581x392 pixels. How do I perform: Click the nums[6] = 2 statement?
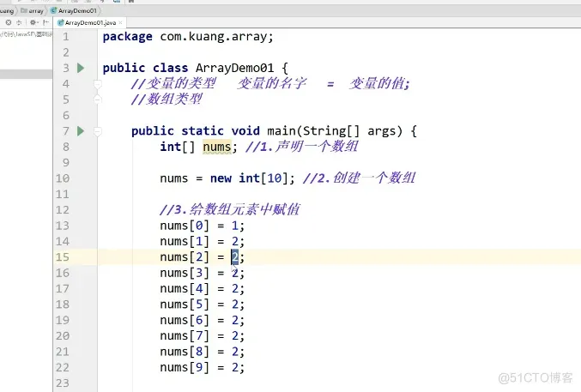(x=202, y=320)
